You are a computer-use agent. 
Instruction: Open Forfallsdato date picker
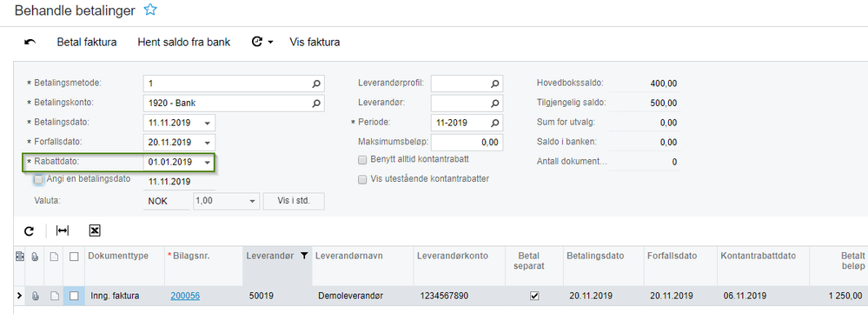tap(208, 143)
